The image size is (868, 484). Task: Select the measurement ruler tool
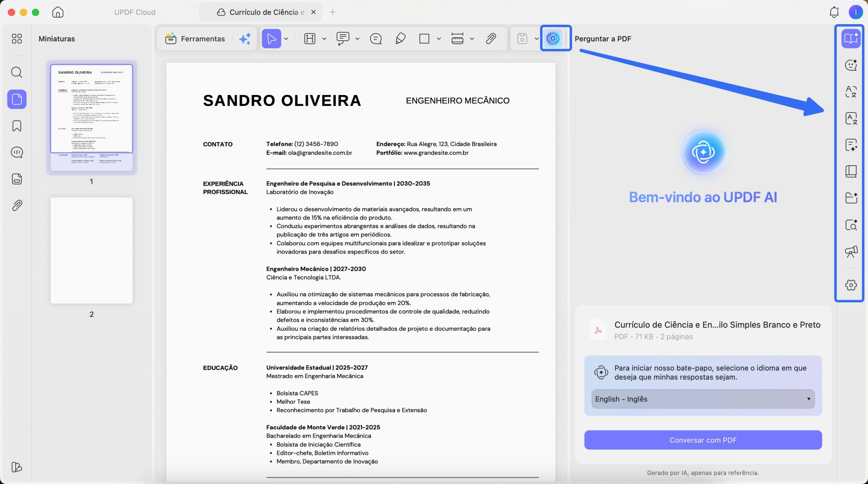(457, 39)
